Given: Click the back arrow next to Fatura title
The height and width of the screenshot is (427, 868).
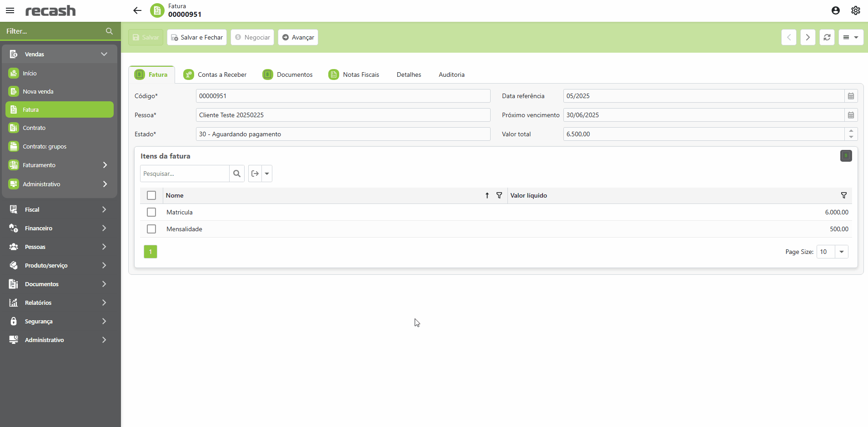Looking at the screenshot, I should coord(137,10).
